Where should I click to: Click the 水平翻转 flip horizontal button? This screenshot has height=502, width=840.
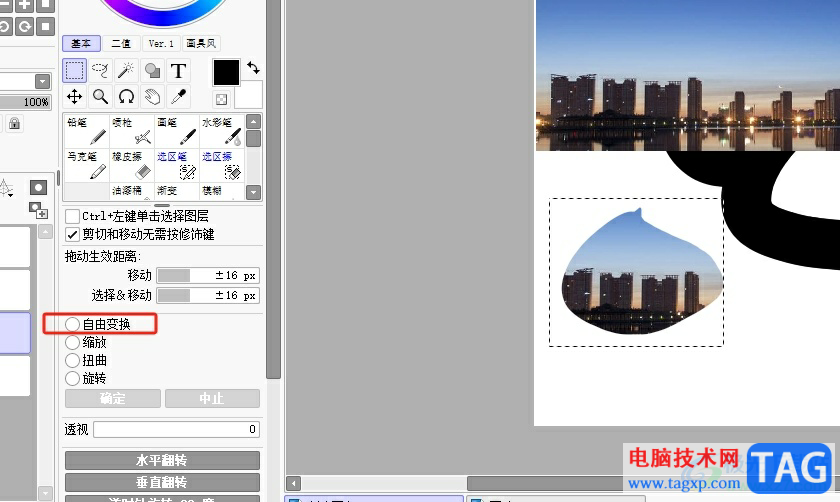point(162,460)
